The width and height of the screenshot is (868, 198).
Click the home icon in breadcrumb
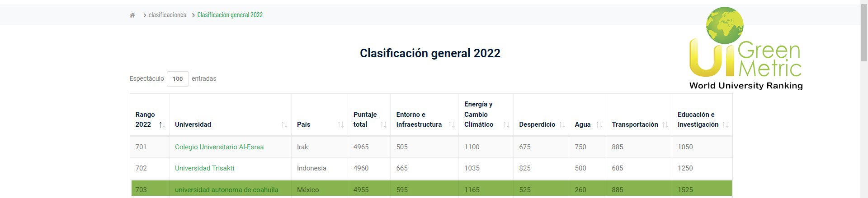[132, 15]
